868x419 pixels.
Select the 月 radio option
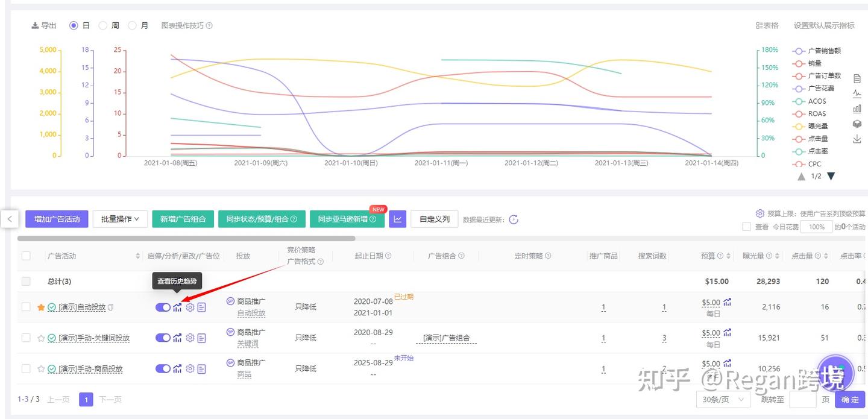tap(132, 26)
